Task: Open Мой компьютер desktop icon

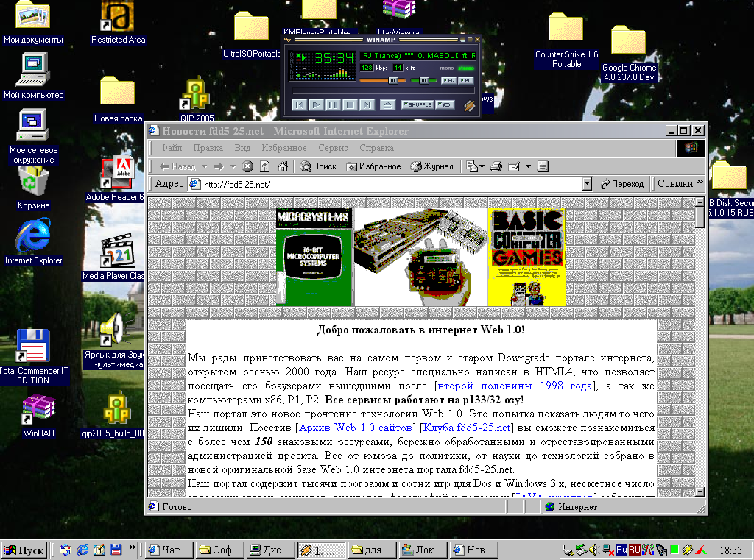Action: [x=33, y=76]
